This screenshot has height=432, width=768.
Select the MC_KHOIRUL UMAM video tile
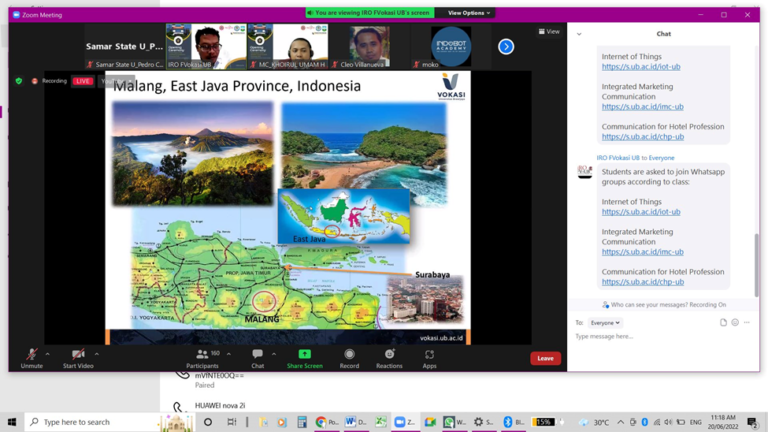click(x=288, y=47)
